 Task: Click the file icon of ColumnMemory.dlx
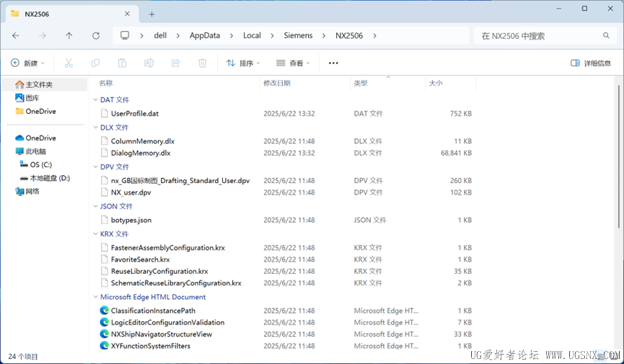(105, 141)
